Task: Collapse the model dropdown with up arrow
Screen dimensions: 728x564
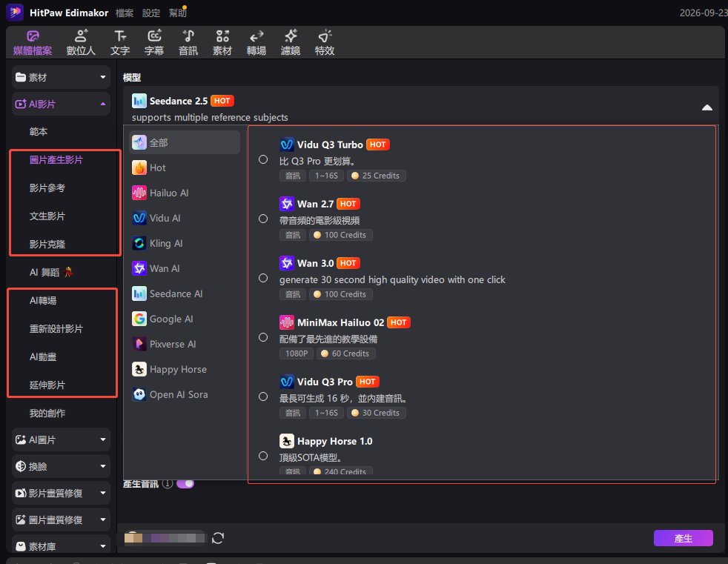Action: [707, 107]
